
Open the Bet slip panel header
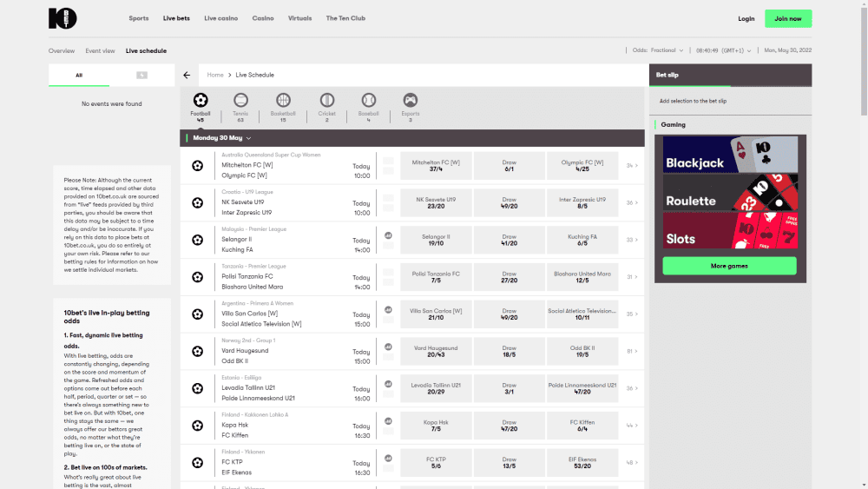tap(730, 75)
